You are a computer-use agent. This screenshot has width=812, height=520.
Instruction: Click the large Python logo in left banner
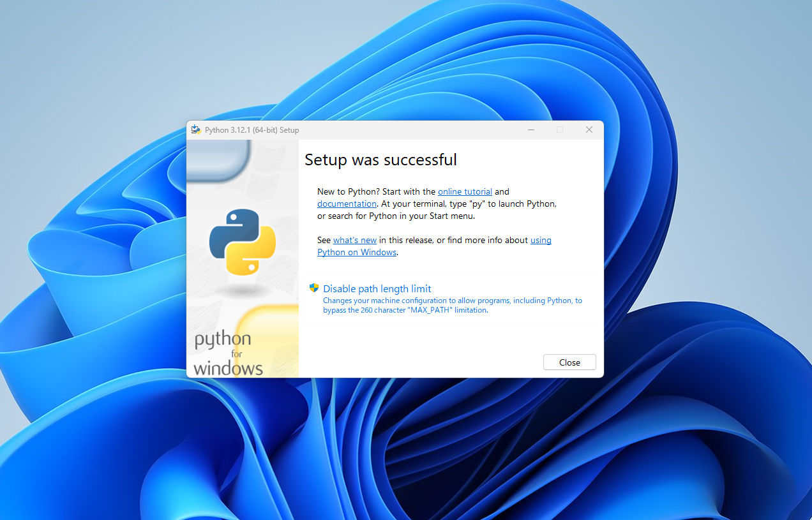point(243,242)
